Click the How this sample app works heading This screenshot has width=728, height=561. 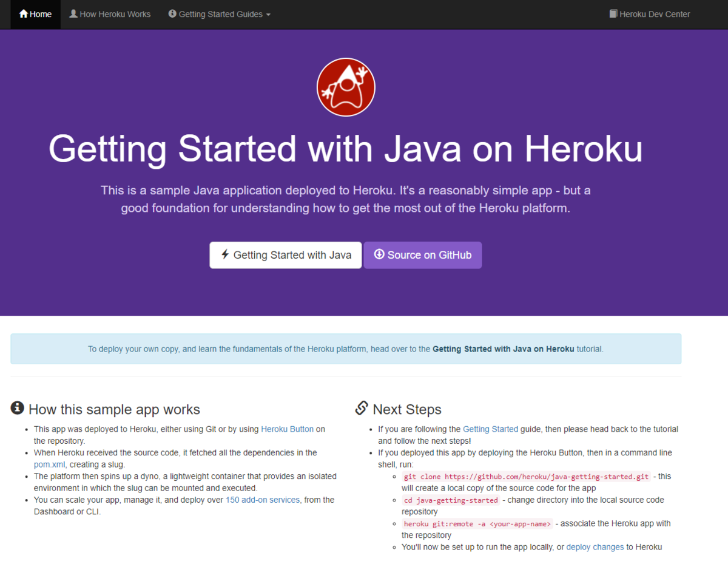114,409
